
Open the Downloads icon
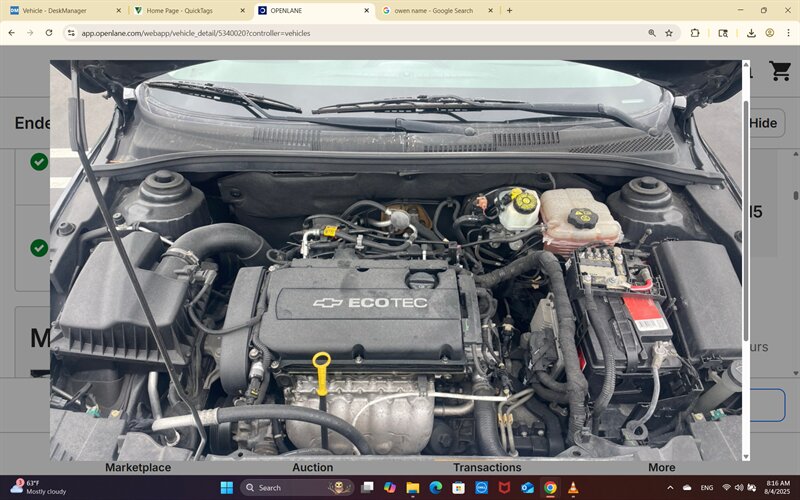[x=751, y=33]
